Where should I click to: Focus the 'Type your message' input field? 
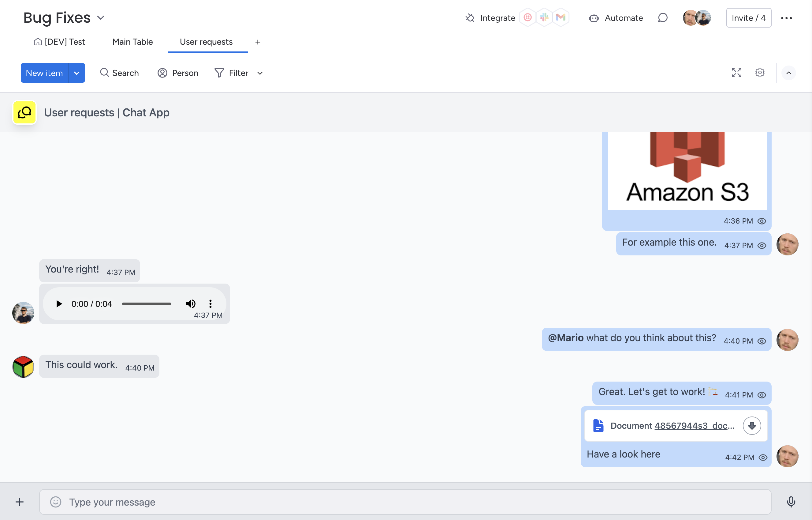[405, 502]
